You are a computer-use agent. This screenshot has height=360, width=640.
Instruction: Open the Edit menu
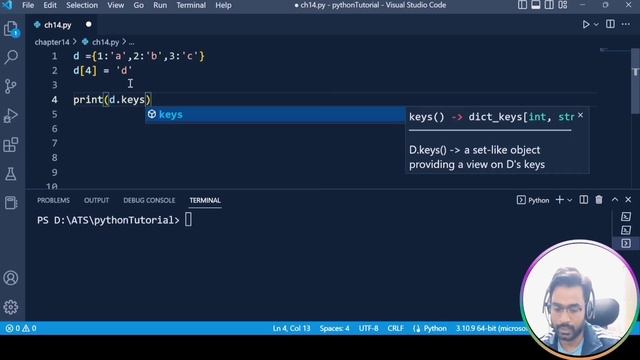(x=50, y=5)
